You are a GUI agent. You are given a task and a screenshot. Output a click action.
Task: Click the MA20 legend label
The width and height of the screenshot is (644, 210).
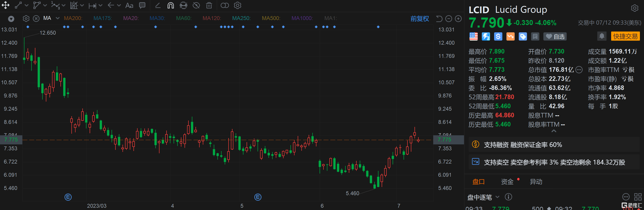(x=131, y=18)
